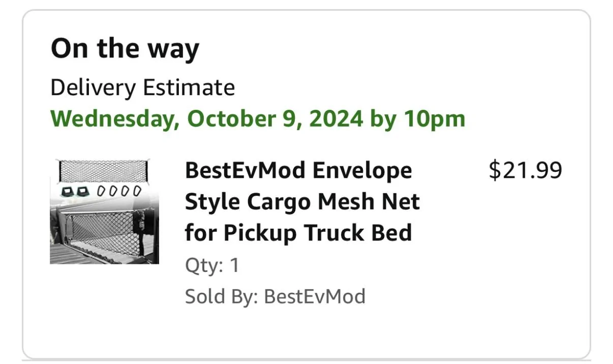
Task: Click the seller name BestEvMod under quantity
Action: 315,296
